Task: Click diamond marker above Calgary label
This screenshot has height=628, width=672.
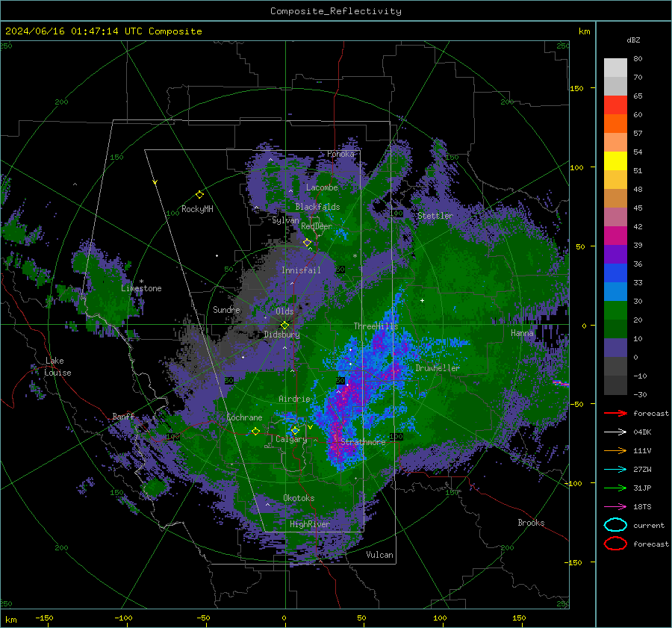Action: (x=295, y=430)
